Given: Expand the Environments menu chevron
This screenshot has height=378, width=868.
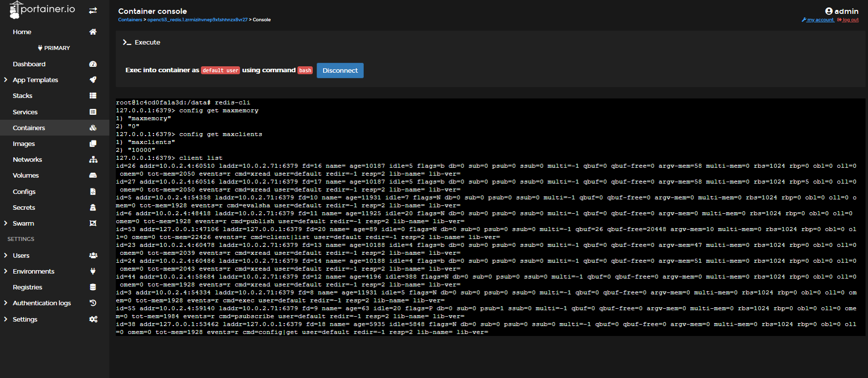Looking at the screenshot, I should click(x=5, y=271).
